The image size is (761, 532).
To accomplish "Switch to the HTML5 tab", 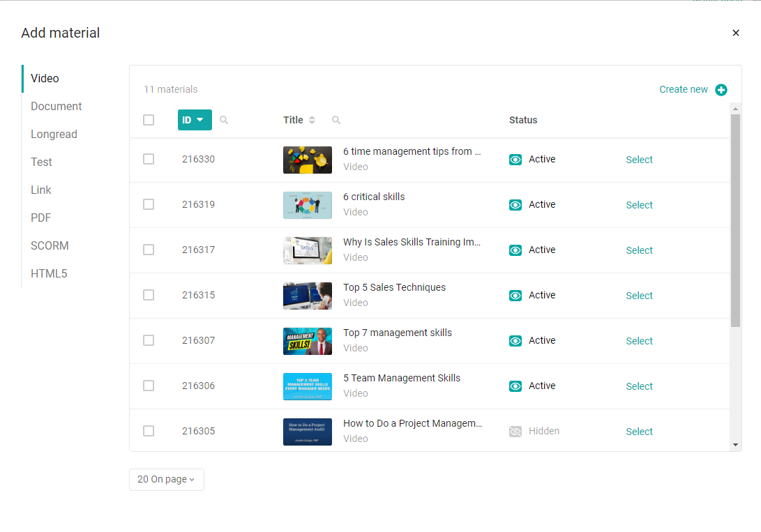I will 49,273.
